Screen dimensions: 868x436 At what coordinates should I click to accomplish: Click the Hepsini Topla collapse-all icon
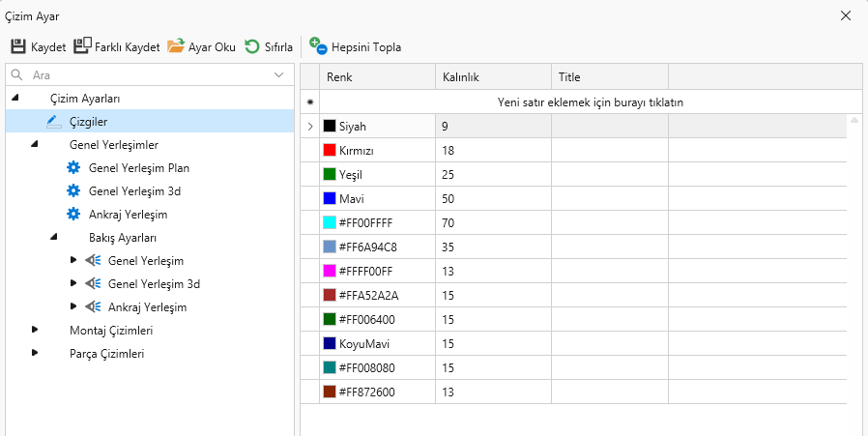pos(318,46)
